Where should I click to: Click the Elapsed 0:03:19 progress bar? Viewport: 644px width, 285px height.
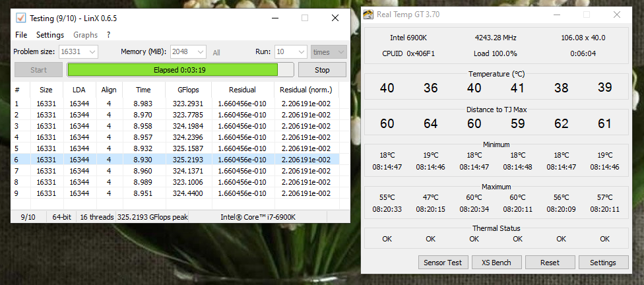pyautogui.click(x=180, y=70)
